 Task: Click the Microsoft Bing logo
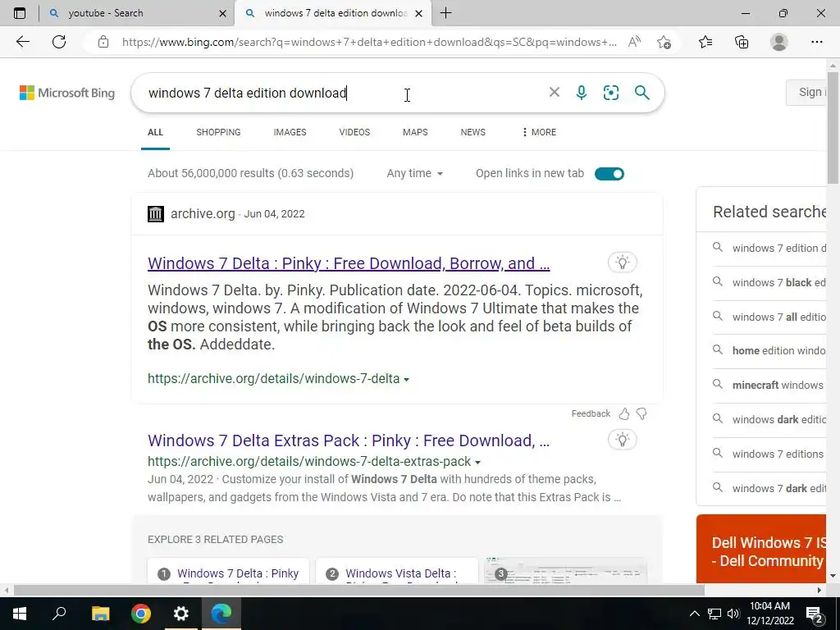[67, 93]
